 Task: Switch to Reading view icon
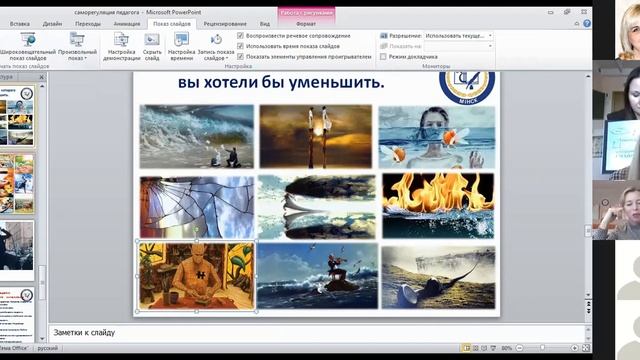coord(484,348)
